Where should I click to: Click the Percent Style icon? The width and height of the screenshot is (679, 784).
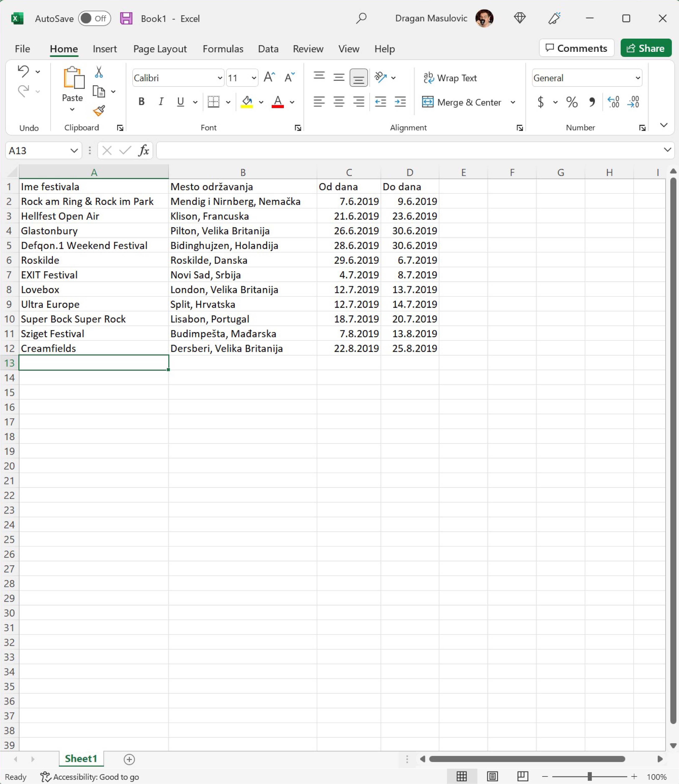coord(572,102)
